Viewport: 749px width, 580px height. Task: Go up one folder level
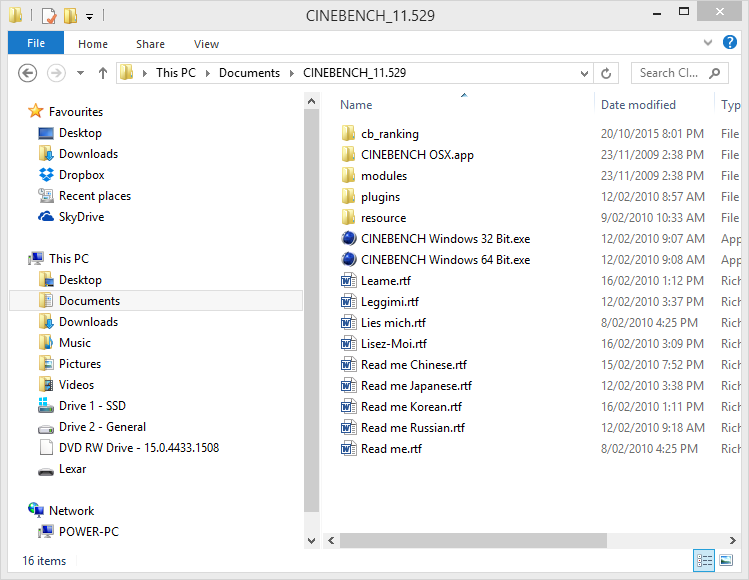[x=103, y=73]
